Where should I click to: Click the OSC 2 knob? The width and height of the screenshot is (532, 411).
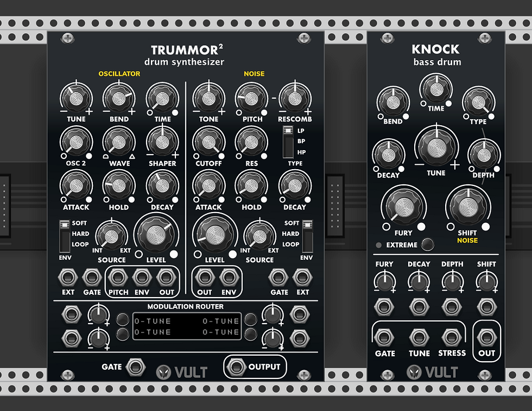pyautogui.click(x=76, y=142)
